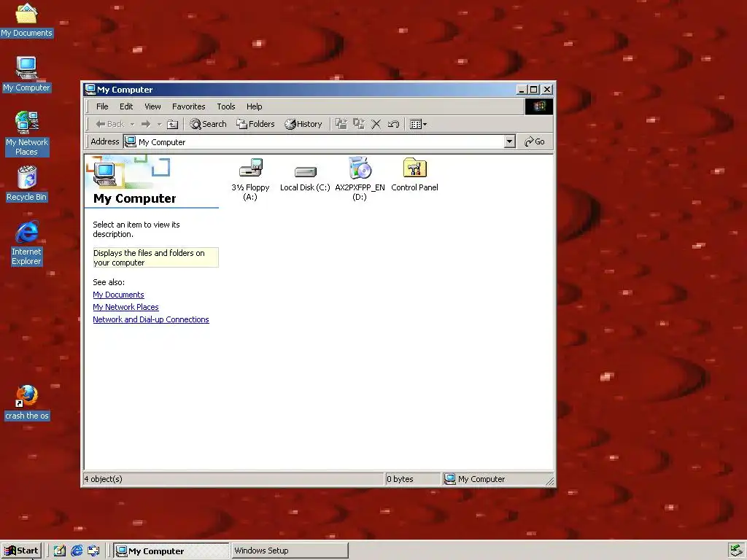Image resolution: width=747 pixels, height=560 pixels.
Task: Click 'Select an item to view its description' text
Action: tap(136, 230)
